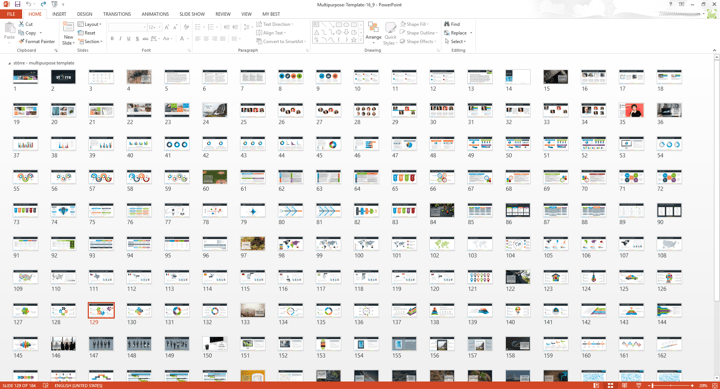This screenshot has height=389, width=720.
Task: Cut the selected slide
Action: [x=26, y=24]
